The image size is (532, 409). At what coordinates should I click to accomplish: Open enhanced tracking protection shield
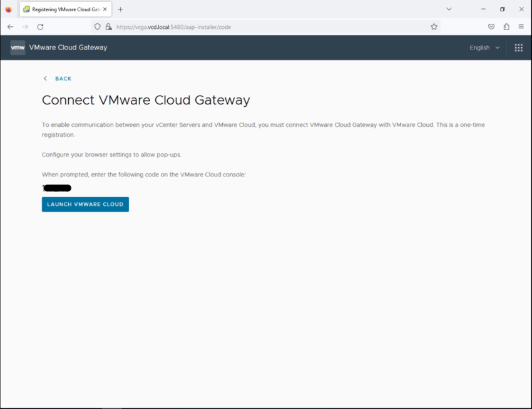pyautogui.click(x=97, y=26)
